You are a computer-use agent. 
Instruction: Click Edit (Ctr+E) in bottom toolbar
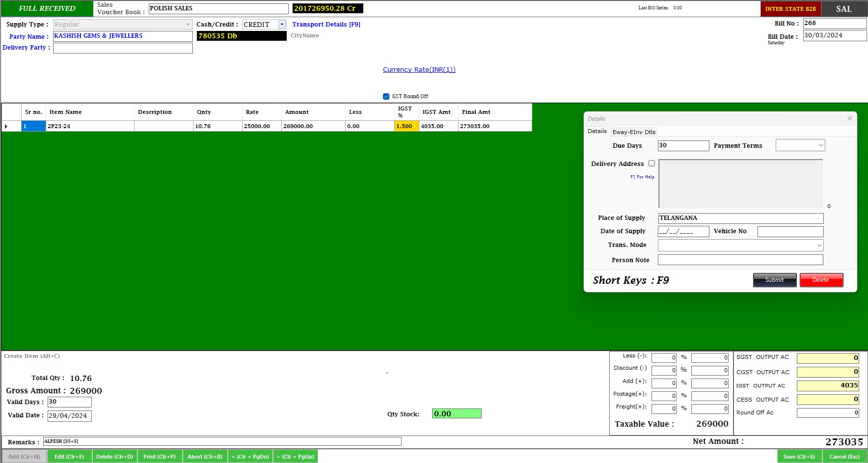[69, 457]
